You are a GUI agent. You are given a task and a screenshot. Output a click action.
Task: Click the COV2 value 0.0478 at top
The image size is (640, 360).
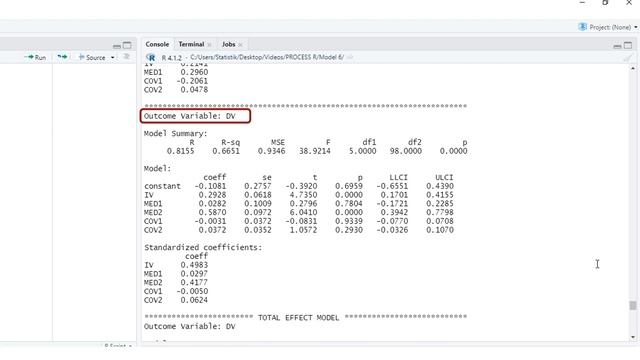pos(194,90)
